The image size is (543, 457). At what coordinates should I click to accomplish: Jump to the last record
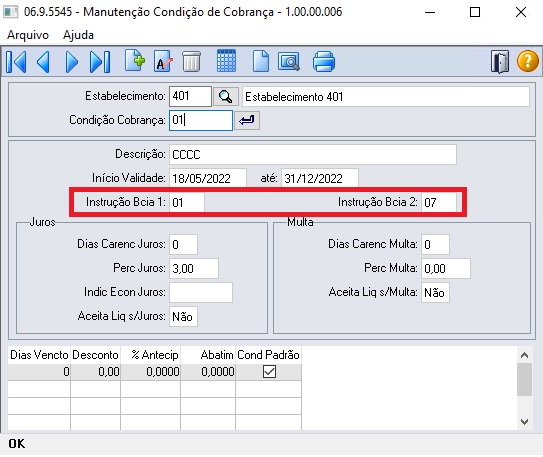(x=100, y=62)
